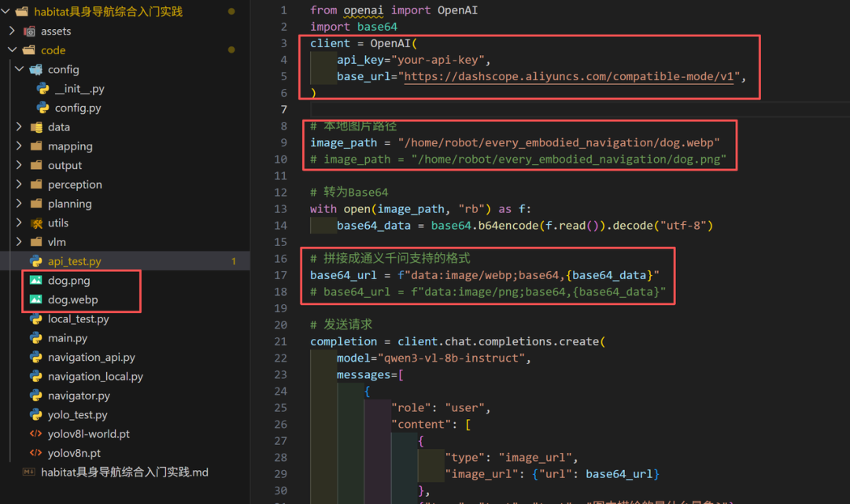Image resolution: width=850 pixels, height=504 pixels.
Task: Click the file icon beside yolov8l-world.pt
Action: click(x=35, y=433)
